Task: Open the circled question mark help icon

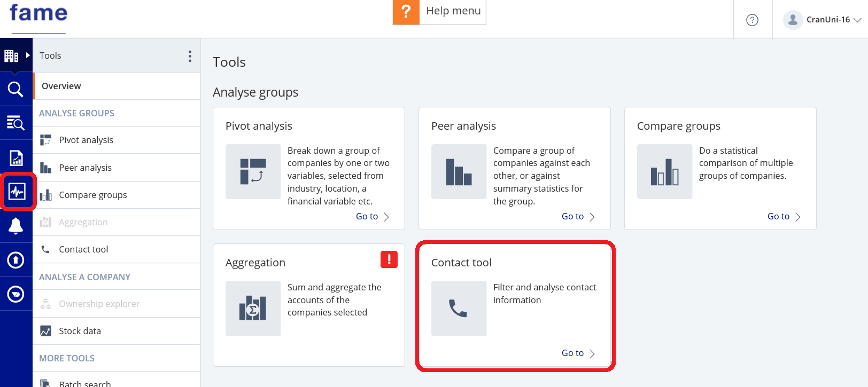Action: pyautogui.click(x=752, y=20)
